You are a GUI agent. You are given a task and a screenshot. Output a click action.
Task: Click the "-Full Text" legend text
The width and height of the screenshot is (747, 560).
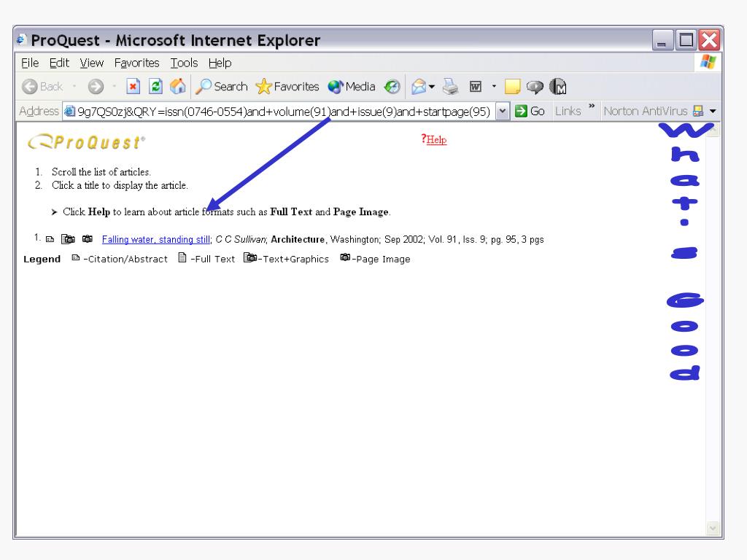tap(212, 259)
